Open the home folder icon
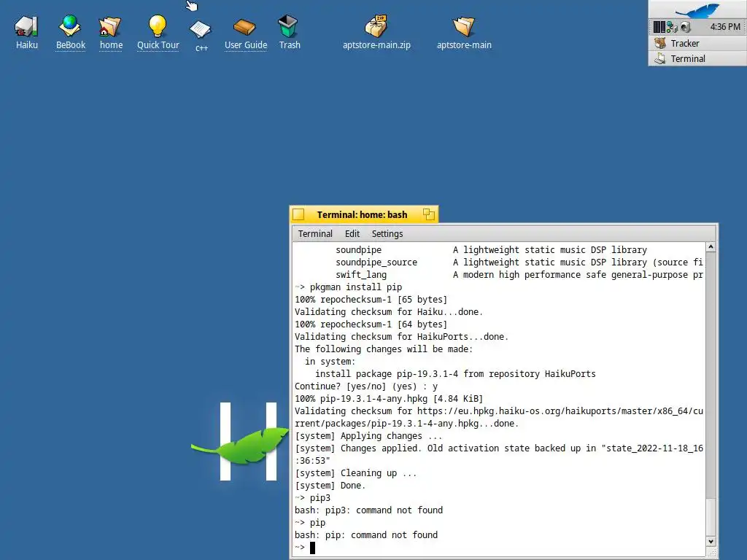 click(110, 27)
